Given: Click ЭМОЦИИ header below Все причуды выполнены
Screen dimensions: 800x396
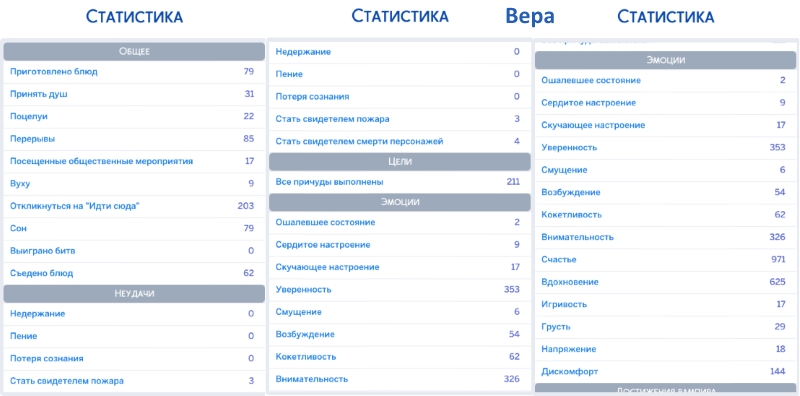Looking at the screenshot, I should point(400,202).
